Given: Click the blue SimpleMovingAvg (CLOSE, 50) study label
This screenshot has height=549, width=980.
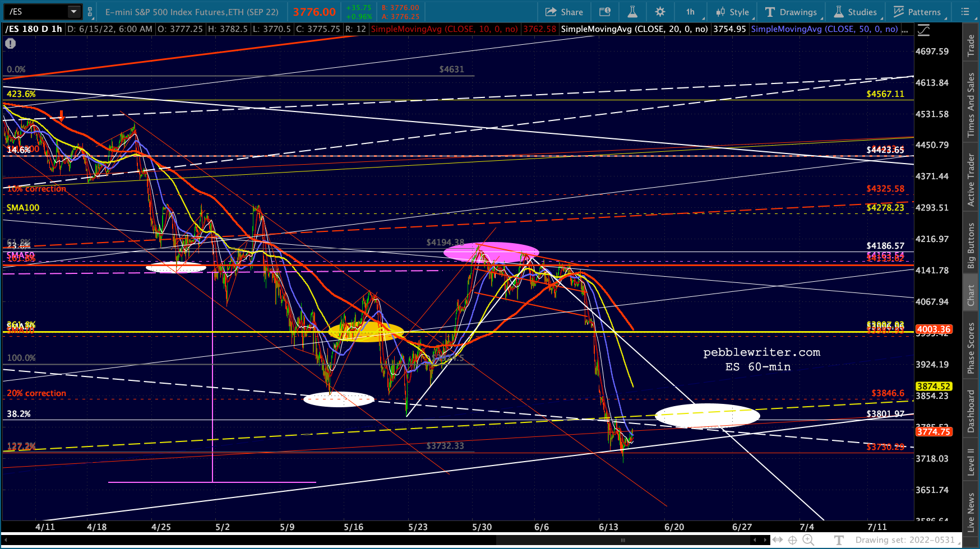Looking at the screenshot, I should tap(824, 29).
